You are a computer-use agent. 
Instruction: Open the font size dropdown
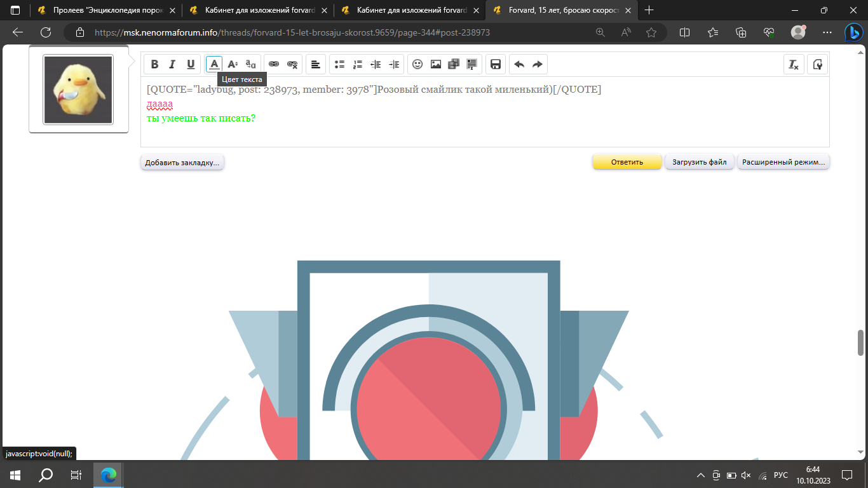pos(233,64)
